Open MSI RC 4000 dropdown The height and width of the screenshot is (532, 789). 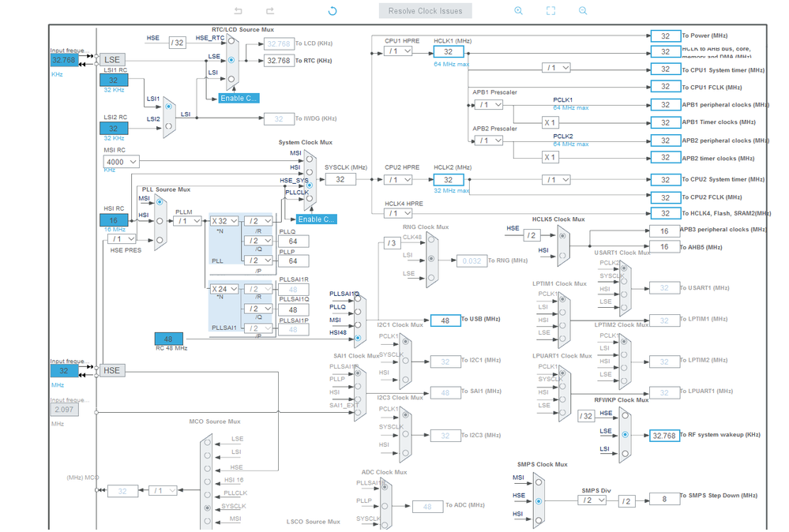click(x=122, y=162)
